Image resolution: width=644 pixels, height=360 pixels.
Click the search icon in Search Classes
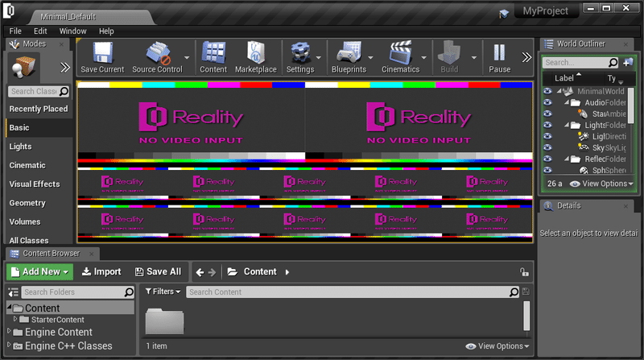[64, 91]
